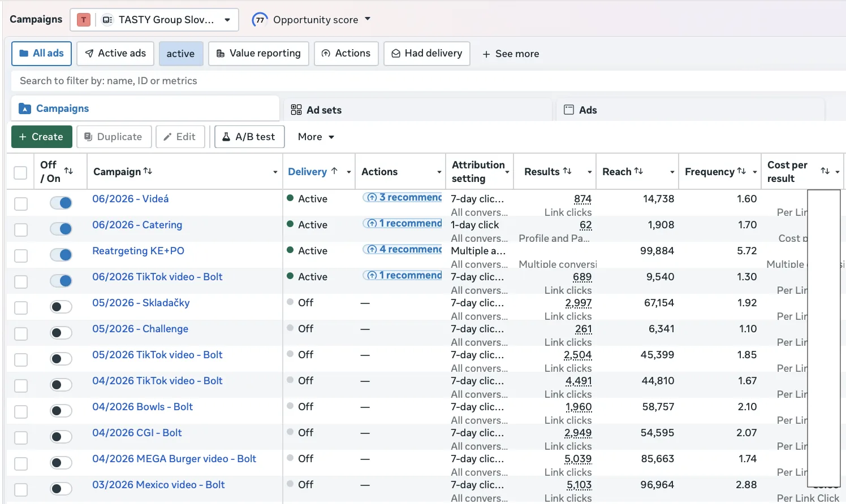846x504 pixels.
Task: Open the 04/2026 MEGA Burger video - Bolt campaign
Action: 174,459
